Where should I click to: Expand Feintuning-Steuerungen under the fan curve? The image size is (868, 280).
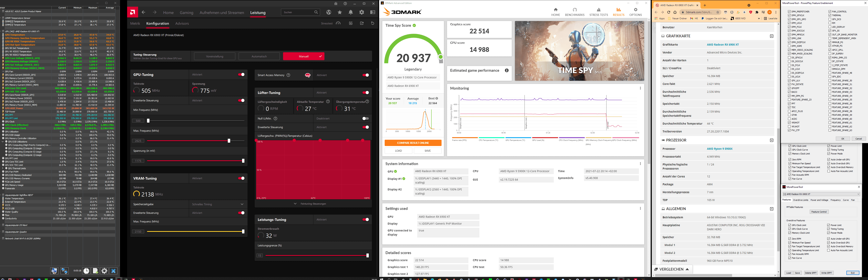tap(313, 204)
